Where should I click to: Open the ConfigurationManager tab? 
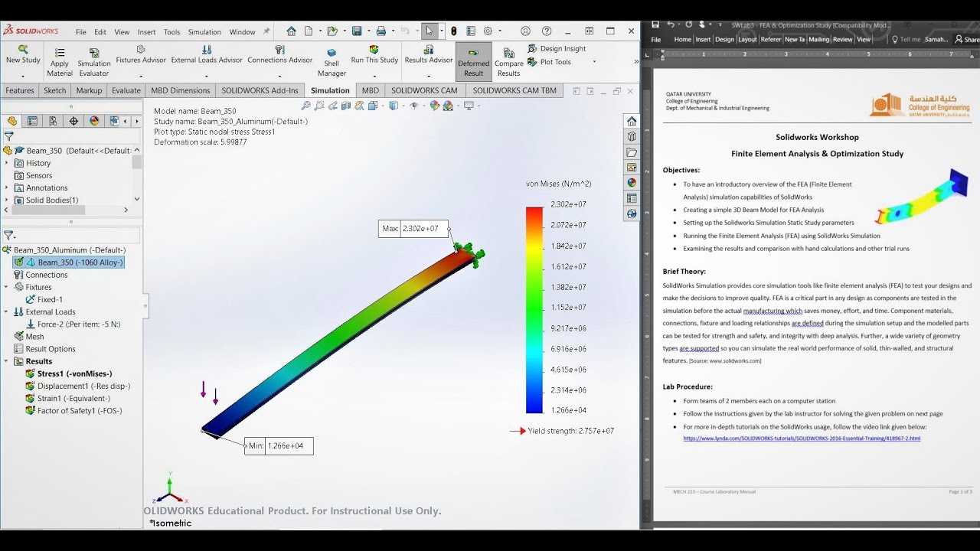point(53,121)
